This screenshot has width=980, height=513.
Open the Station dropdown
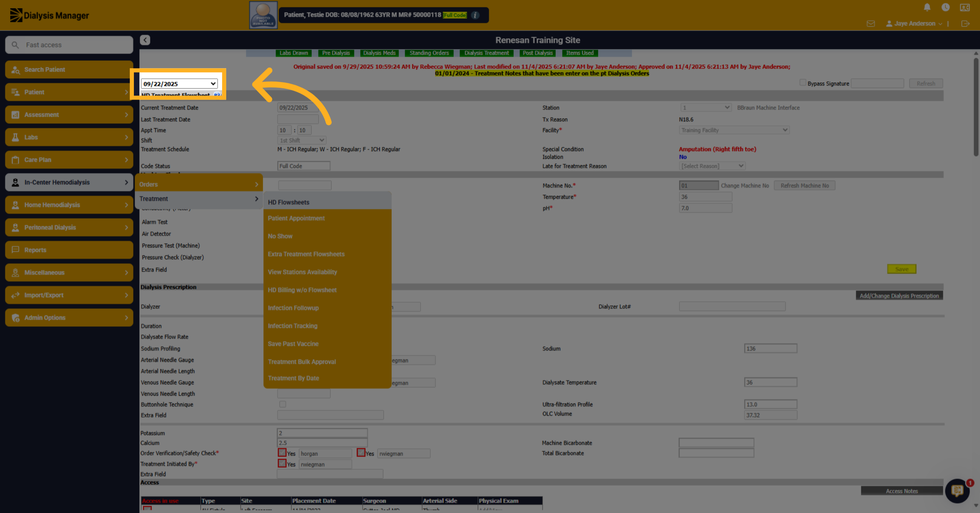705,107
